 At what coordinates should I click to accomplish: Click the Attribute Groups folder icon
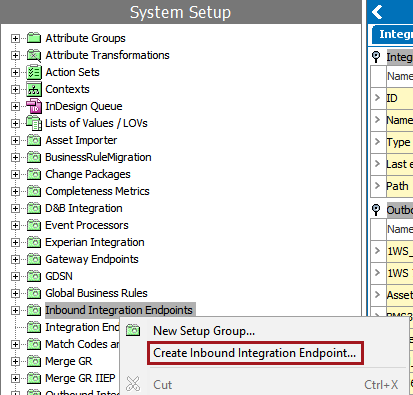(x=34, y=38)
